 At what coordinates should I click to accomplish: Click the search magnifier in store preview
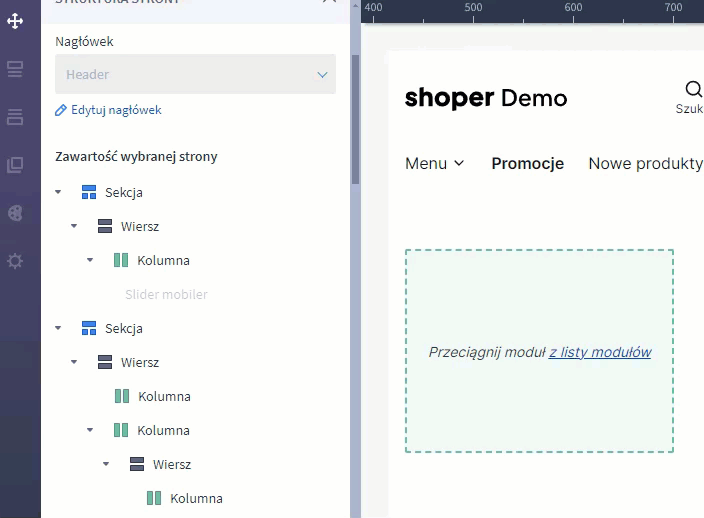point(694,89)
